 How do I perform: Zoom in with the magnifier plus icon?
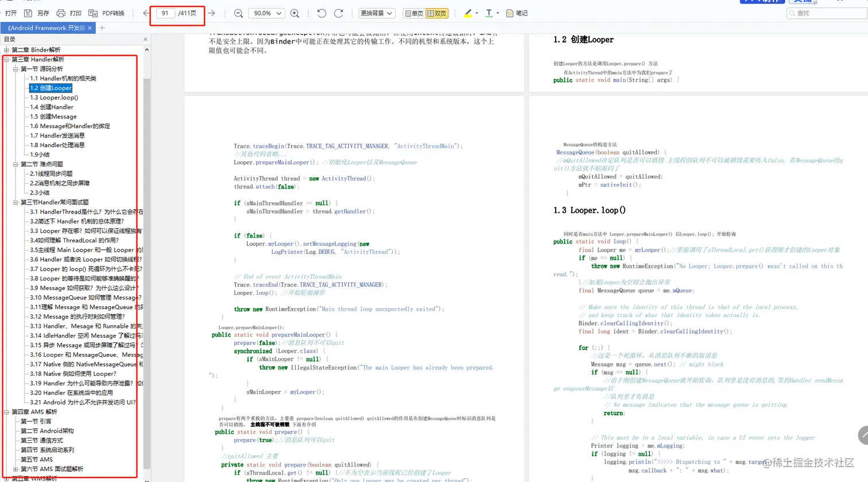296,13
